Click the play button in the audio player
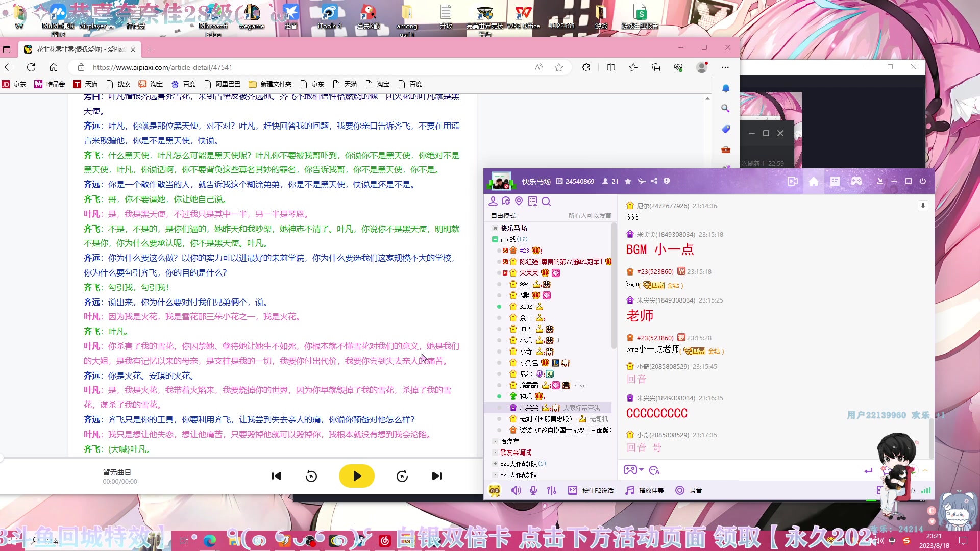This screenshot has height=551, width=980. click(356, 476)
